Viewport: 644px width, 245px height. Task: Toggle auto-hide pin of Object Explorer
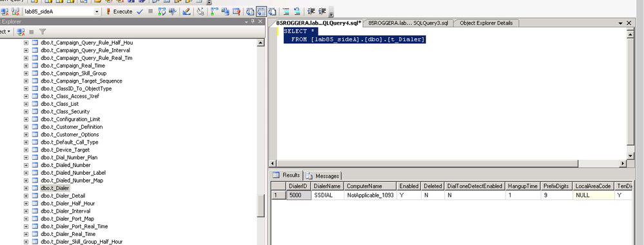(253, 21)
